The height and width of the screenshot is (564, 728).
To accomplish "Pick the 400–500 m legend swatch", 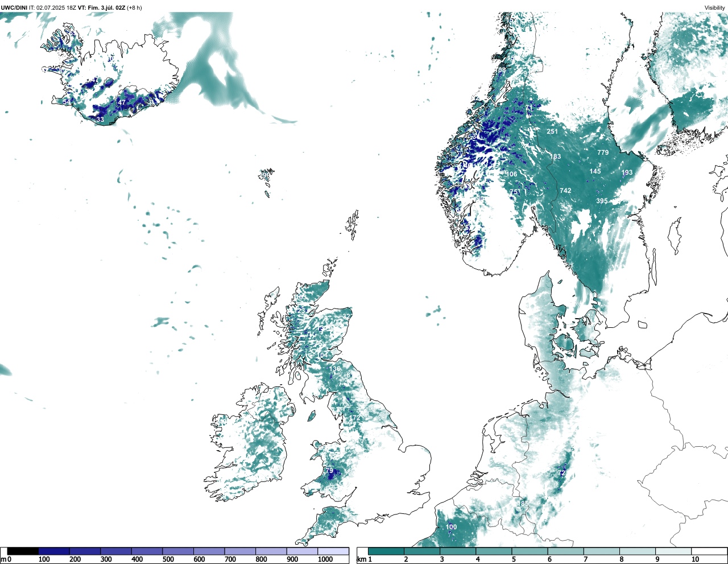I will 147,551.
